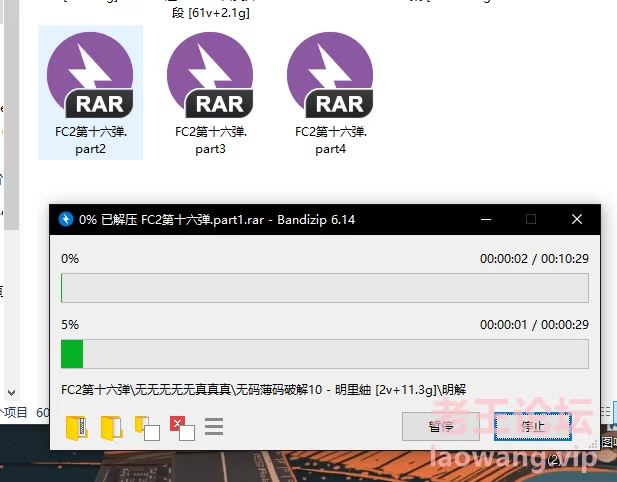The height and width of the screenshot is (482, 617).
Task: Click the file path text being extracted
Action: (x=264, y=390)
